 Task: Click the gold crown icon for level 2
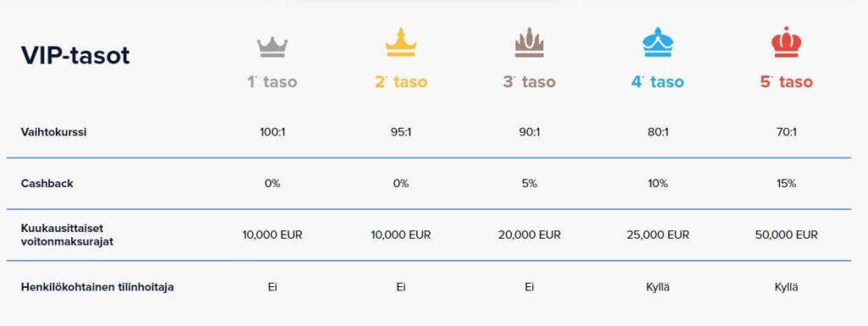pos(401,42)
